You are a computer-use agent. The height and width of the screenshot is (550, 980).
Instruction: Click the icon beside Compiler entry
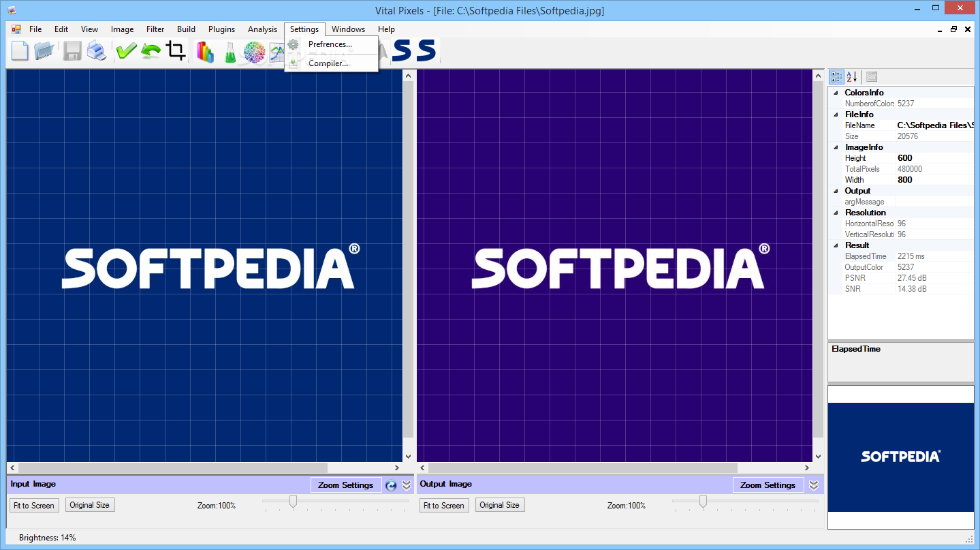(x=293, y=63)
